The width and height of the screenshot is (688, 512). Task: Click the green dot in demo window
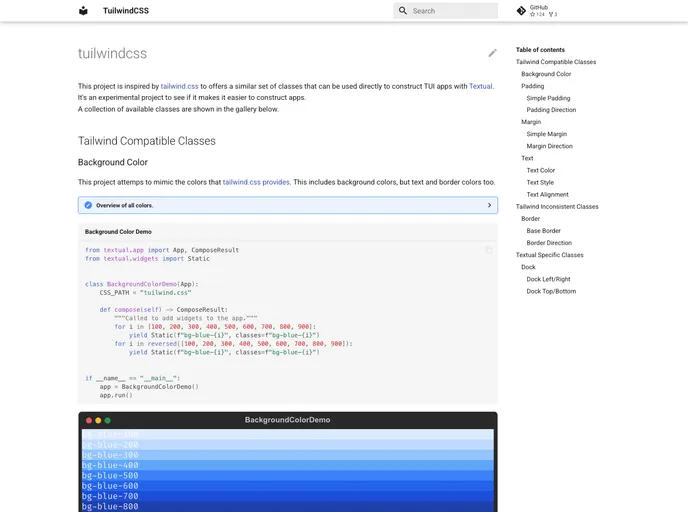tap(108, 420)
